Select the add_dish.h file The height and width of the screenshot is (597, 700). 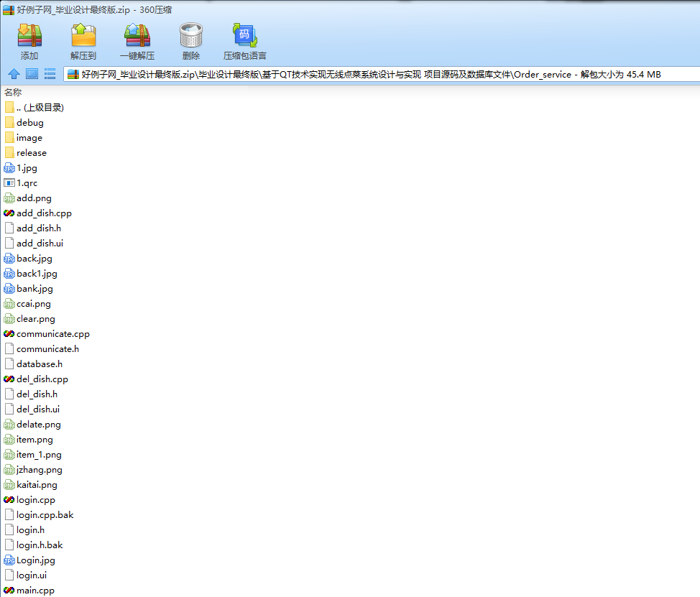click(32, 228)
